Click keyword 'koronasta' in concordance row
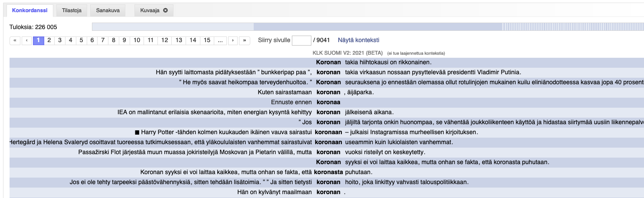 click(328, 172)
